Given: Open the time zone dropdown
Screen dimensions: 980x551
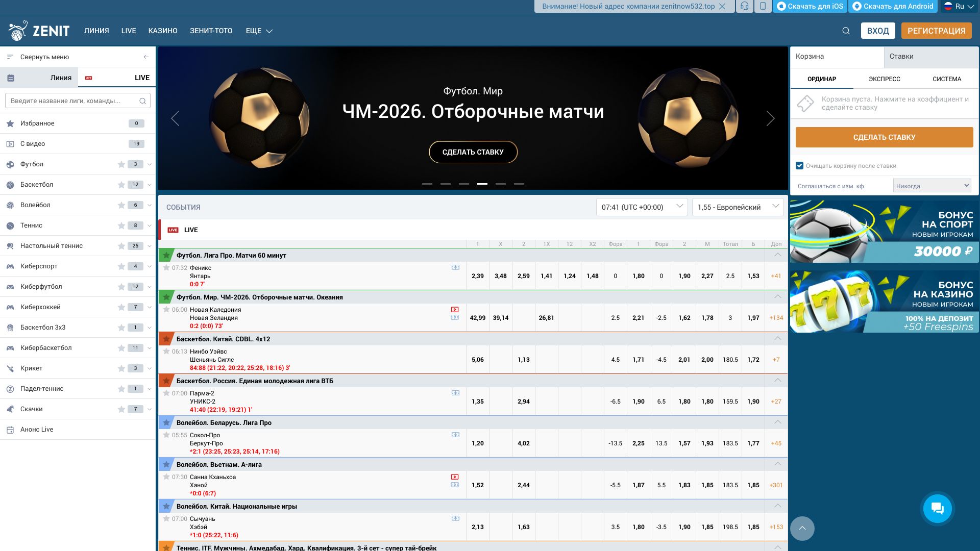Looking at the screenshot, I should (642, 207).
